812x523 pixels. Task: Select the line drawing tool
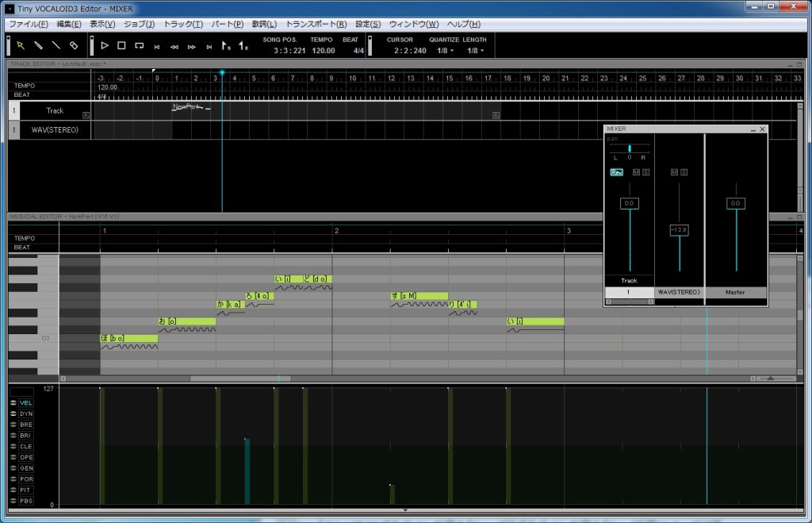(56, 46)
